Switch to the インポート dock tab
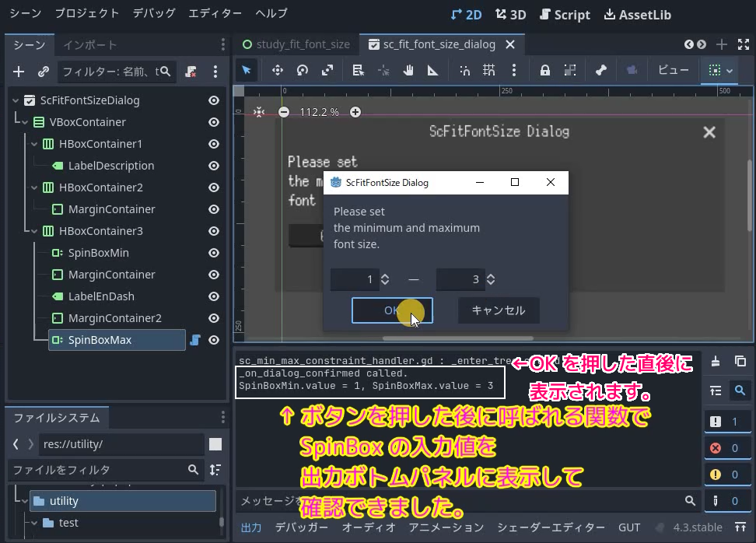 (x=90, y=45)
